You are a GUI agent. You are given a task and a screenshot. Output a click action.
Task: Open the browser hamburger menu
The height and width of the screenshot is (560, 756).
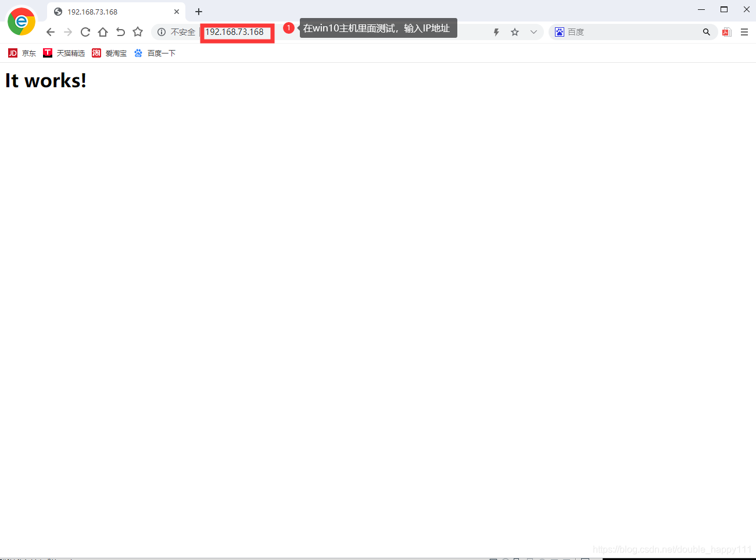[744, 32]
